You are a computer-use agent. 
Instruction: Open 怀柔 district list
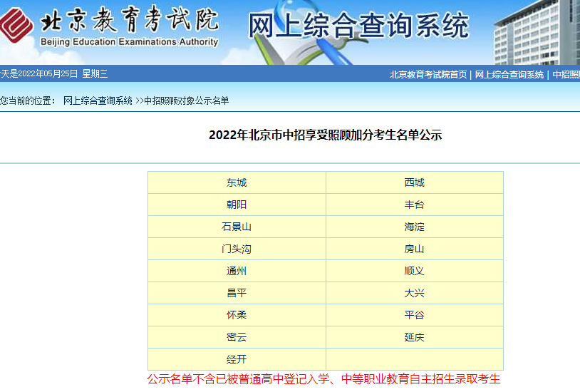click(x=237, y=315)
